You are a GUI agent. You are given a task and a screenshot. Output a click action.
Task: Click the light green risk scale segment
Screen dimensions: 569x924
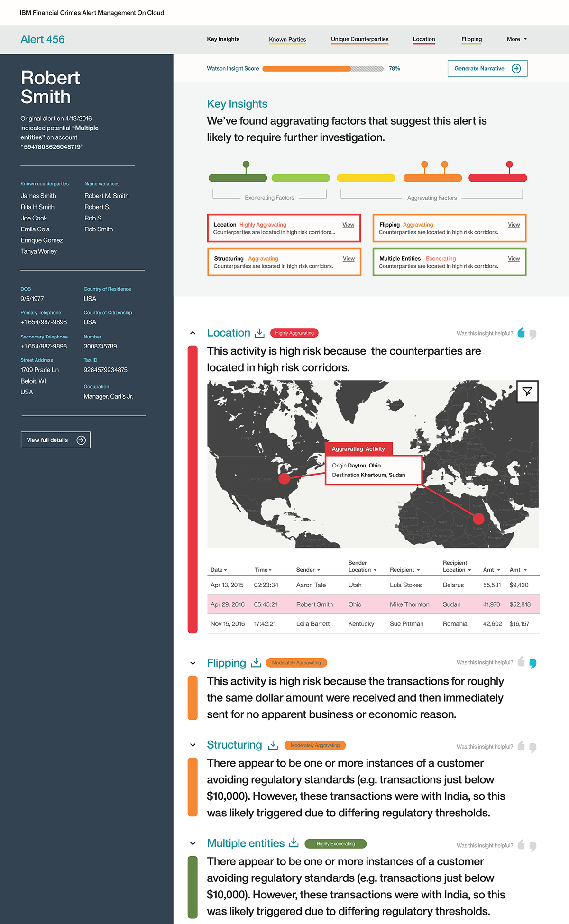301,178
